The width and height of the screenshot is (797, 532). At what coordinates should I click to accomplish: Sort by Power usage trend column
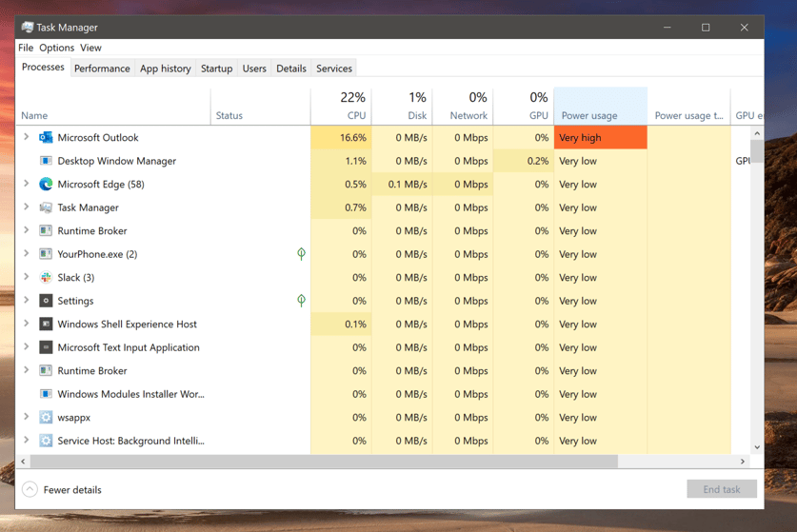pyautogui.click(x=688, y=107)
